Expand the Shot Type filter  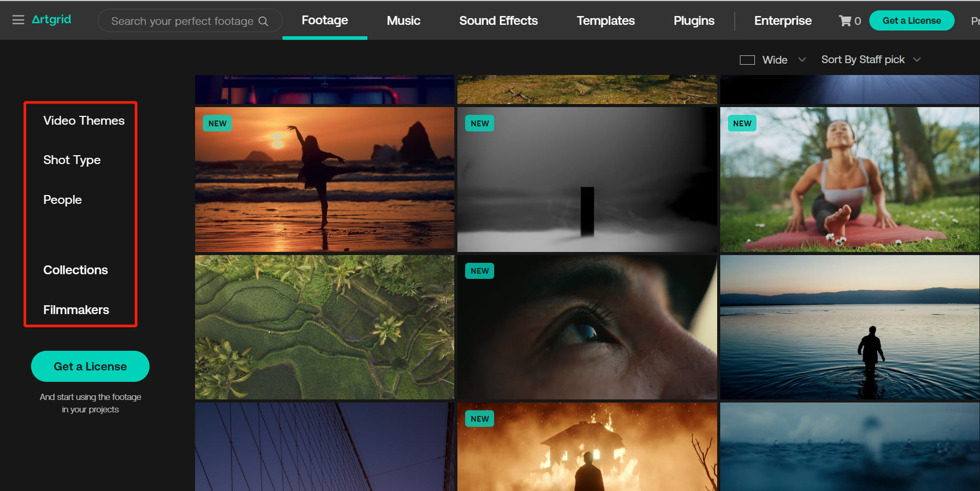pyautogui.click(x=72, y=160)
